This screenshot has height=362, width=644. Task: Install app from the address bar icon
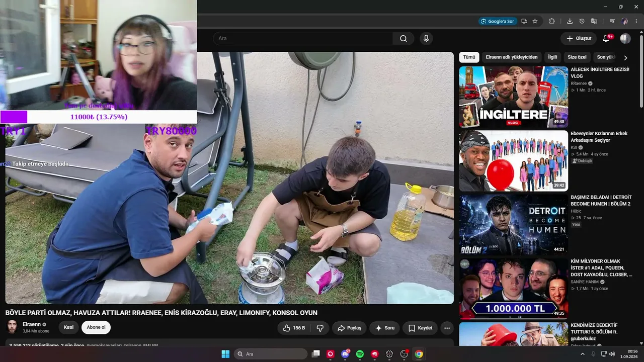[x=524, y=21]
